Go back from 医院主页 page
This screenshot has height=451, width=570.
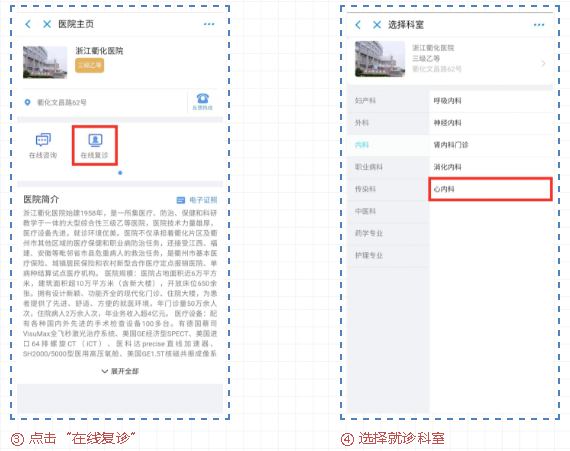click(x=28, y=24)
